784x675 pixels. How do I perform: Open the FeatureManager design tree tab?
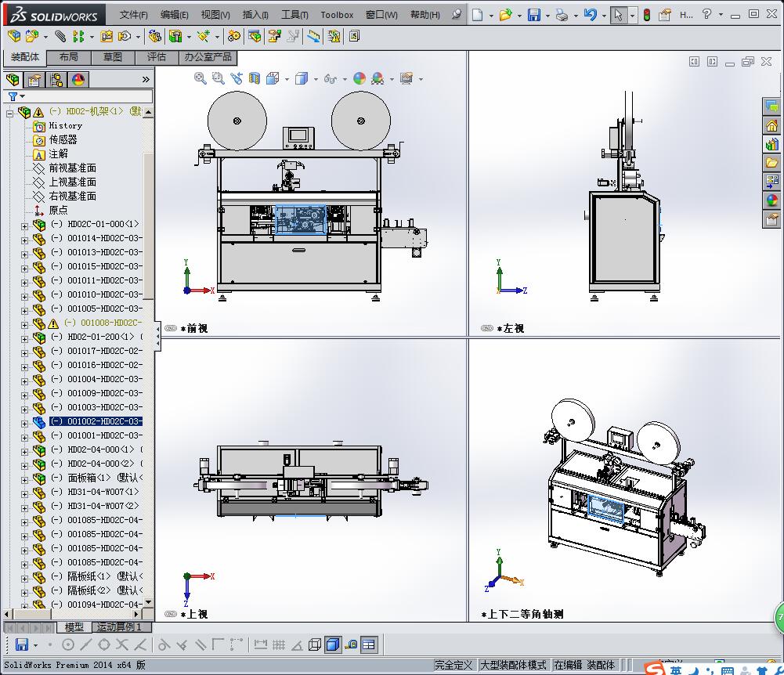click(x=13, y=80)
